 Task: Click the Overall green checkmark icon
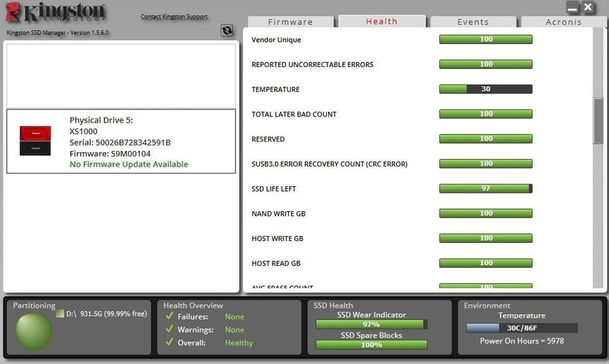pyautogui.click(x=170, y=343)
